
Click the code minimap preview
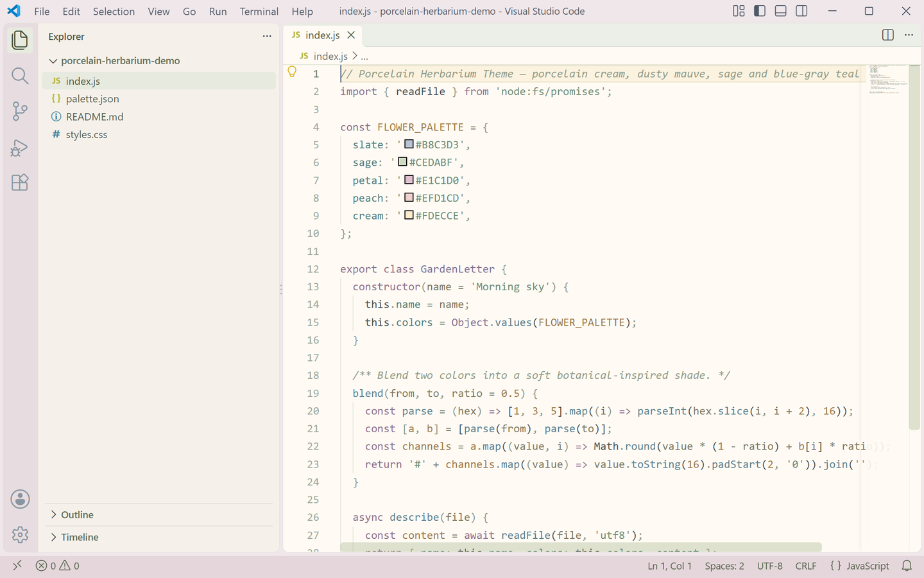[889, 80]
